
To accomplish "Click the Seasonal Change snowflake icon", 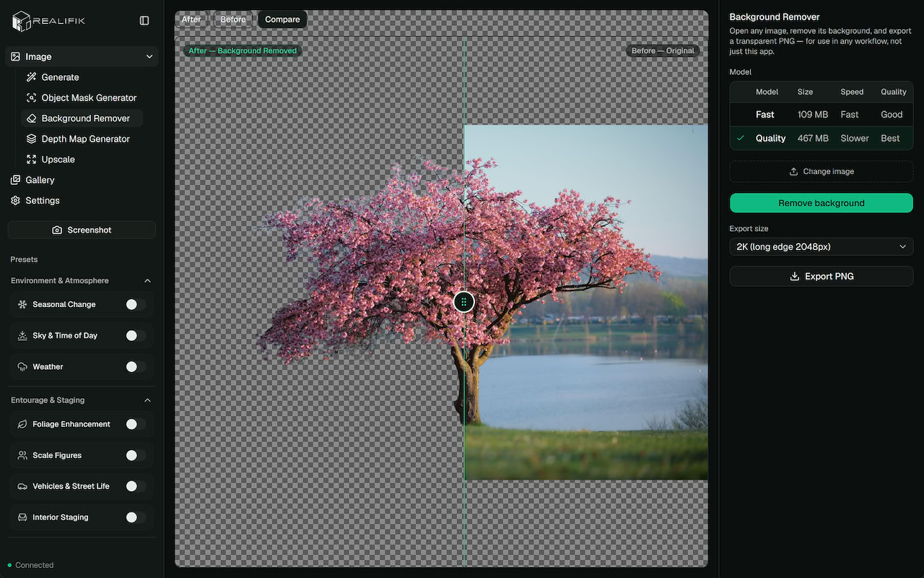I will coord(22,305).
